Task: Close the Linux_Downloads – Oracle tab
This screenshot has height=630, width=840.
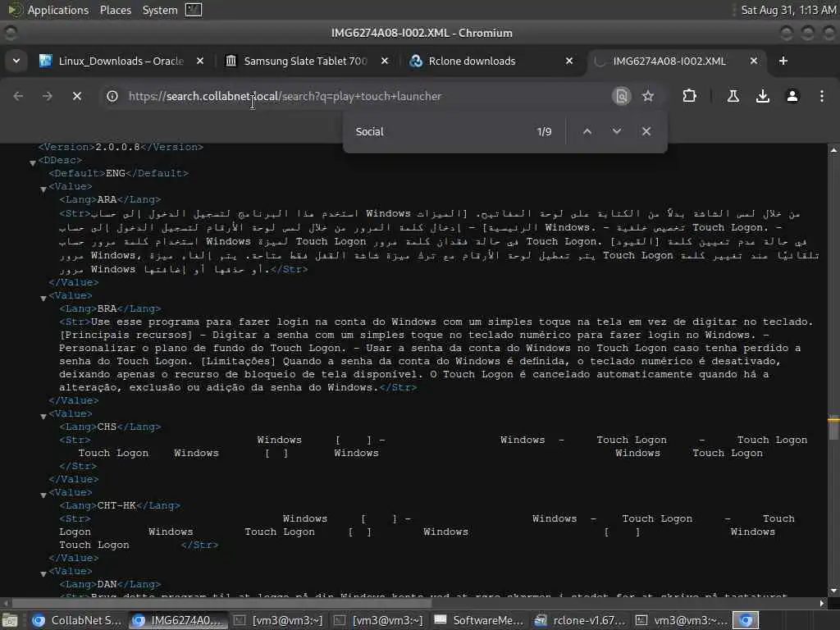Action: tap(200, 61)
